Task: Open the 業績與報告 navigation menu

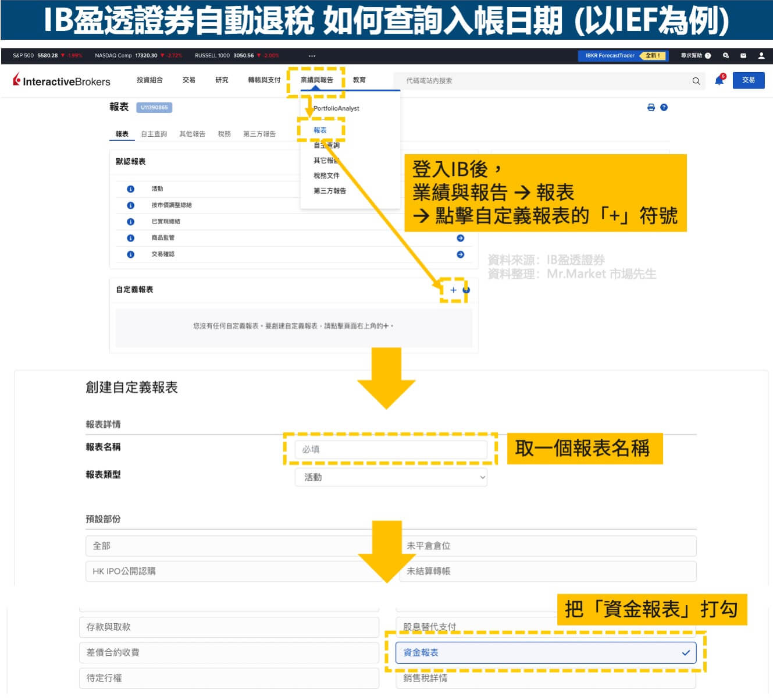Action: tap(316, 80)
